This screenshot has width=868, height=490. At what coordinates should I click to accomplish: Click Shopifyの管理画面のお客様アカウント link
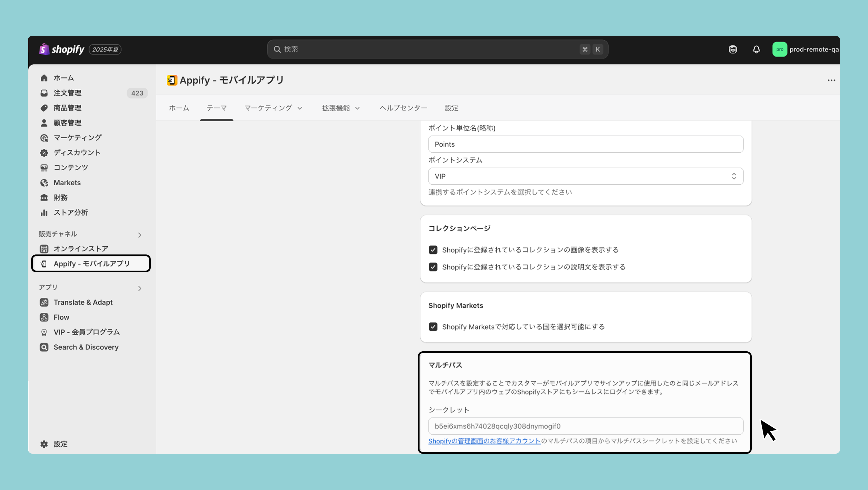pyautogui.click(x=484, y=441)
